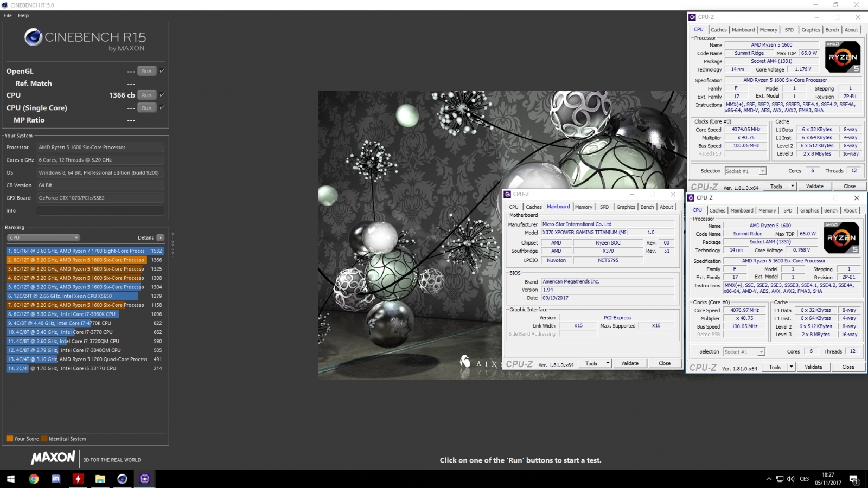Switch to Memory tab in Mainboard CPU-Z window

point(583,207)
